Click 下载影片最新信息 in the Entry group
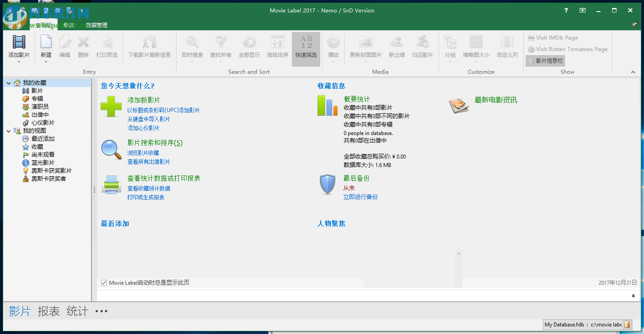644x334 pixels. click(x=149, y=46)
